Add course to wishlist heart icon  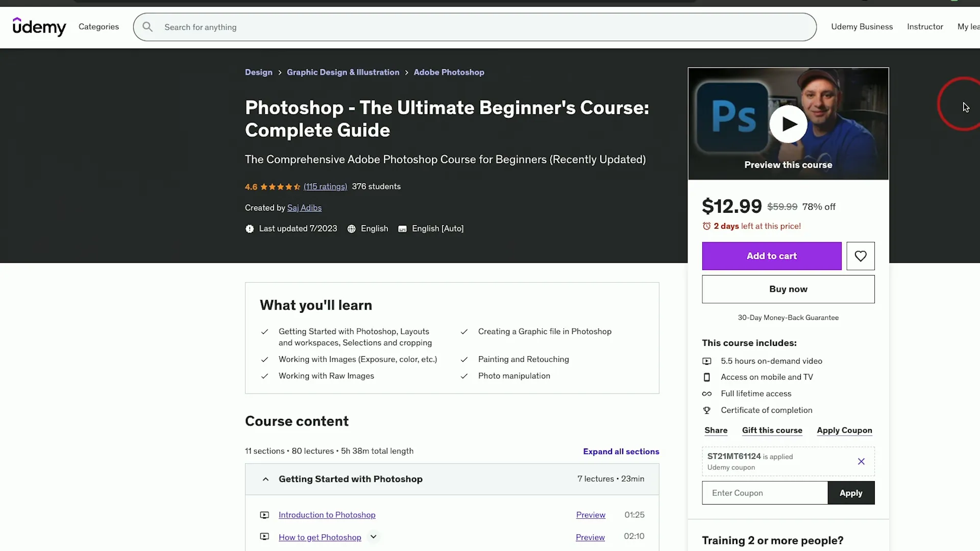(861, 256)
